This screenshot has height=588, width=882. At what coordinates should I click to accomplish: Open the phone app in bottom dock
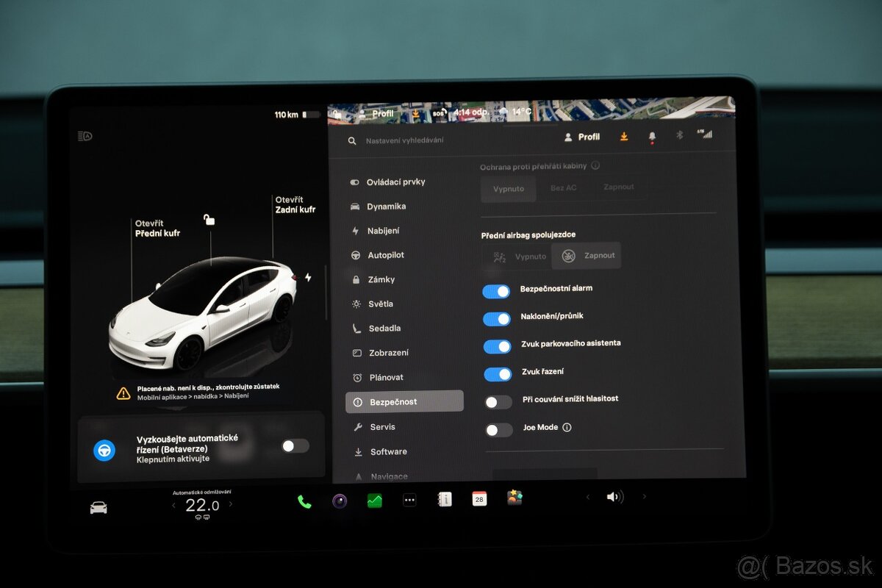point(304,501)
